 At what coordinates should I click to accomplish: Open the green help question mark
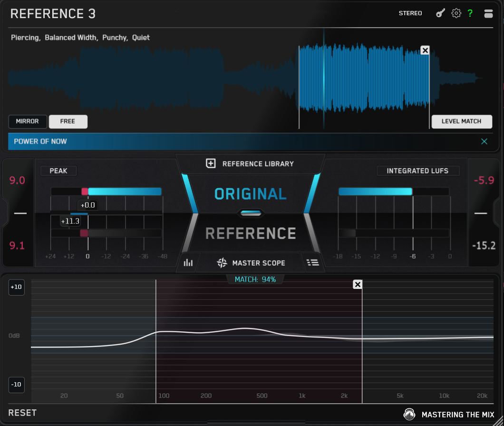click(x=470, y=13)
